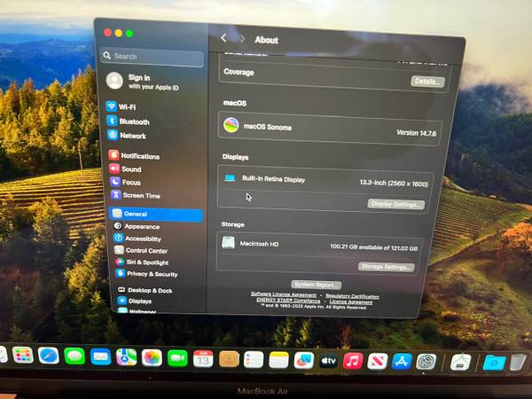Open Messages in the Dock
The height and width of the screenshot is (399, 532).
click(74, 356)
